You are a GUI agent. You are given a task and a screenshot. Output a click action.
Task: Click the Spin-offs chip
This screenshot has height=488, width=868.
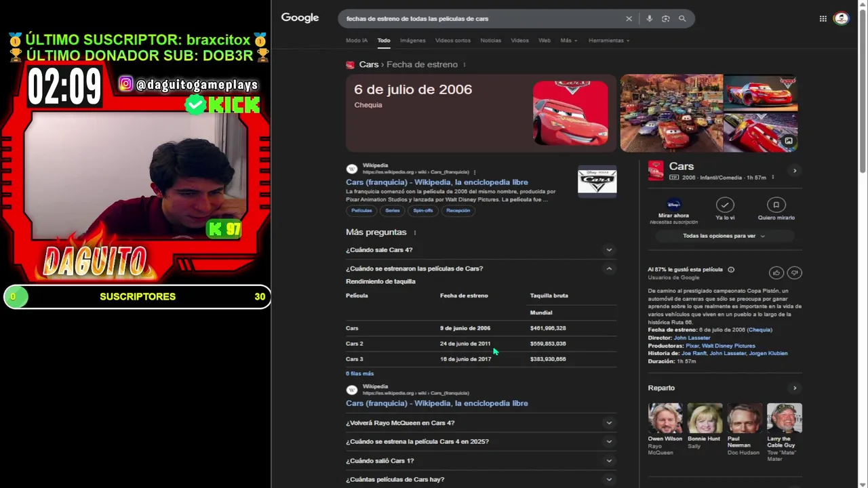click(423, 211)
